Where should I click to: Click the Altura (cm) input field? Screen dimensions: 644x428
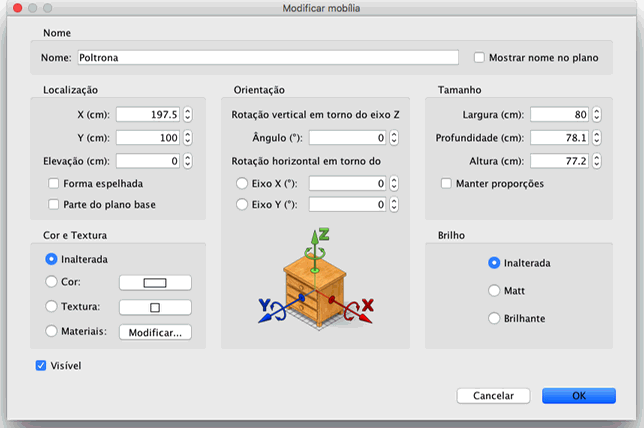[x=560, y=161]
